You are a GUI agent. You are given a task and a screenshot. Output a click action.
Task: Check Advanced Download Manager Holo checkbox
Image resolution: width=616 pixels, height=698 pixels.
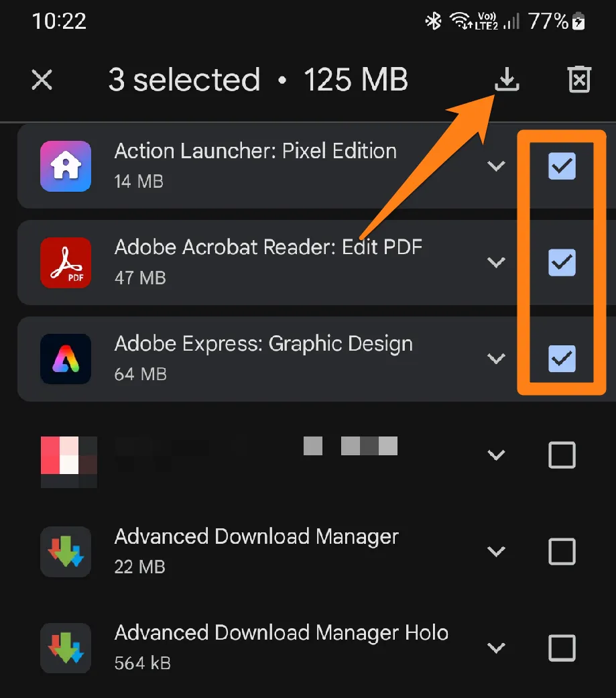(x=562, y=648)
